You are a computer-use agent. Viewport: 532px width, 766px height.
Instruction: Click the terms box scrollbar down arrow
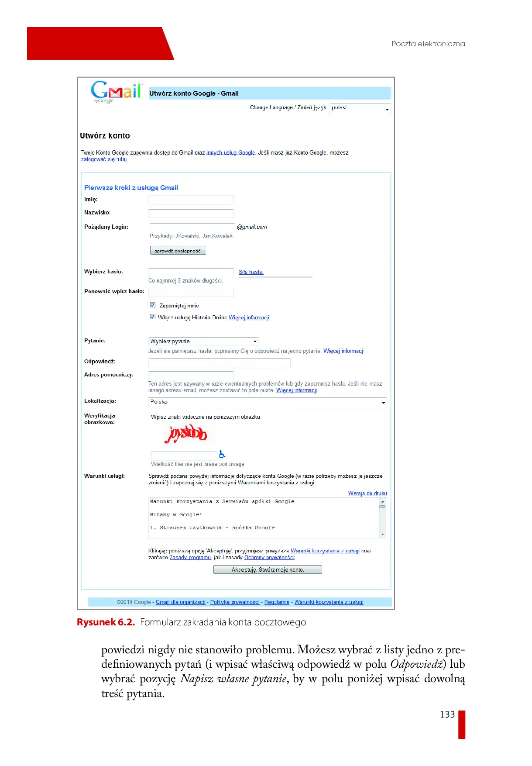click(x=383, y=534)
